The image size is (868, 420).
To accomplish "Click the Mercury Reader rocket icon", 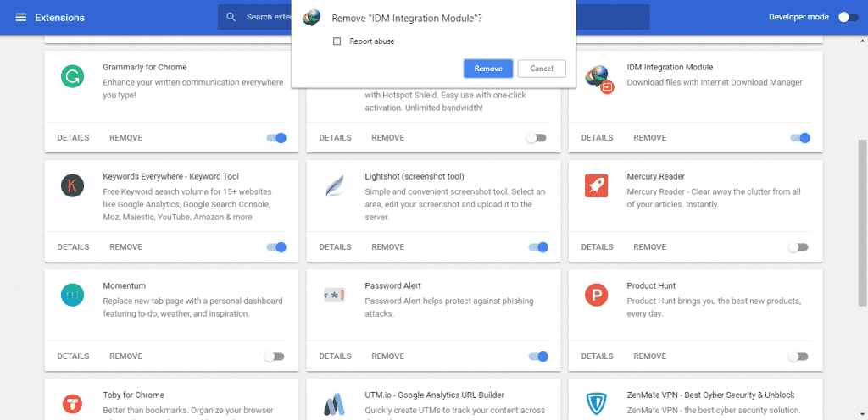I will coord(596,186).
